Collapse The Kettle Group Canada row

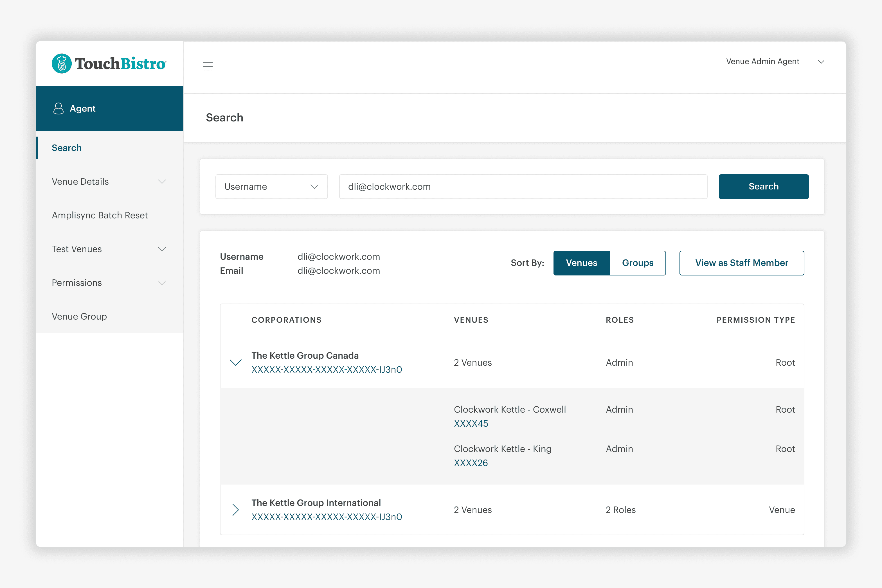click(236, 362)
